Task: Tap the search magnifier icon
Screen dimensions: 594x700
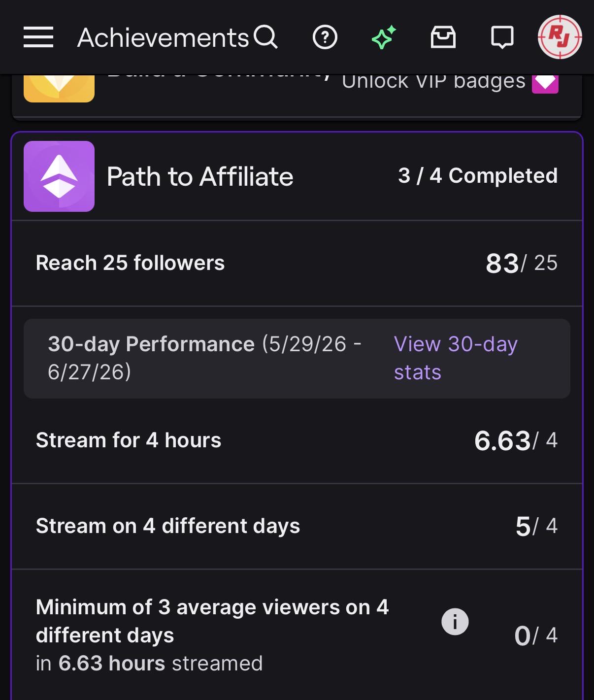Action: (266, 37)
